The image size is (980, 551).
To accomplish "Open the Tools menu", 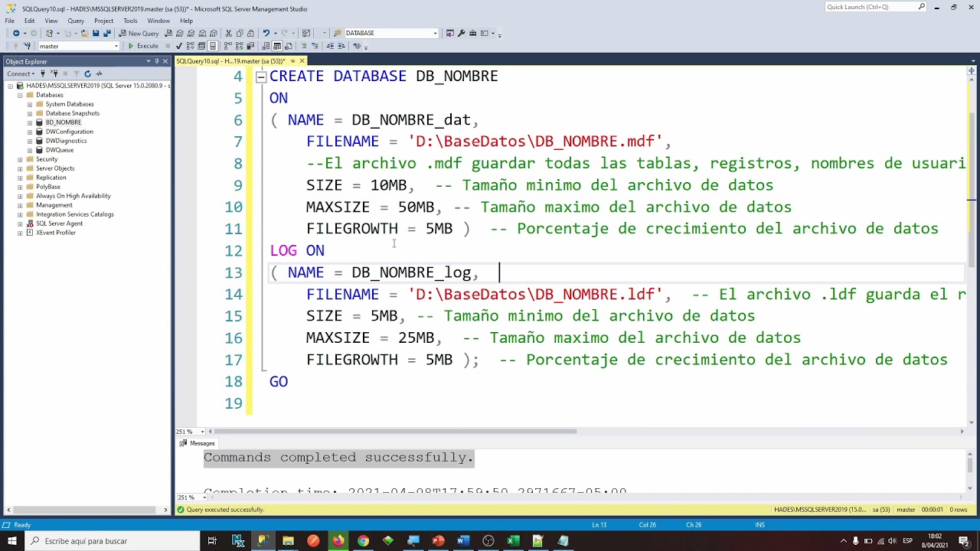I will (x=130, y=21).
